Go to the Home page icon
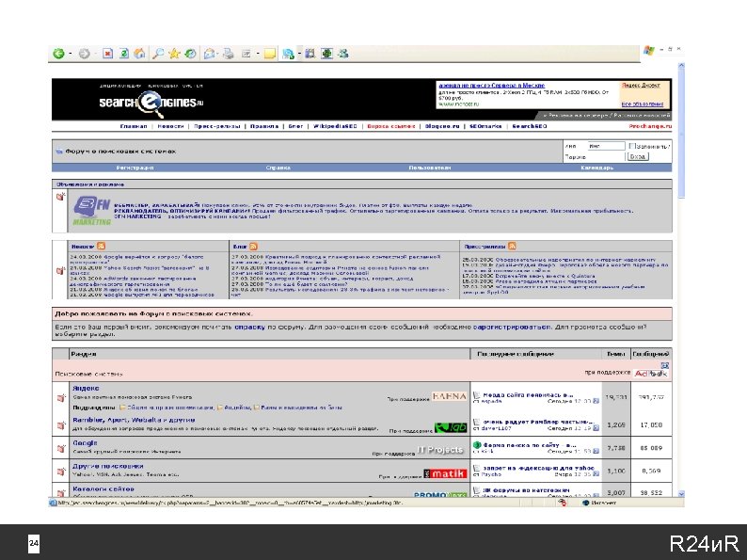Image resolution: width=747 pixels, height=560 pixels. click(x=139, y=54)
